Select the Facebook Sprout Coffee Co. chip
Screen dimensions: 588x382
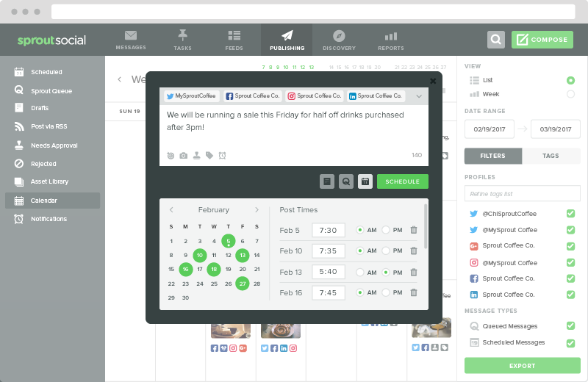point(252,96)
